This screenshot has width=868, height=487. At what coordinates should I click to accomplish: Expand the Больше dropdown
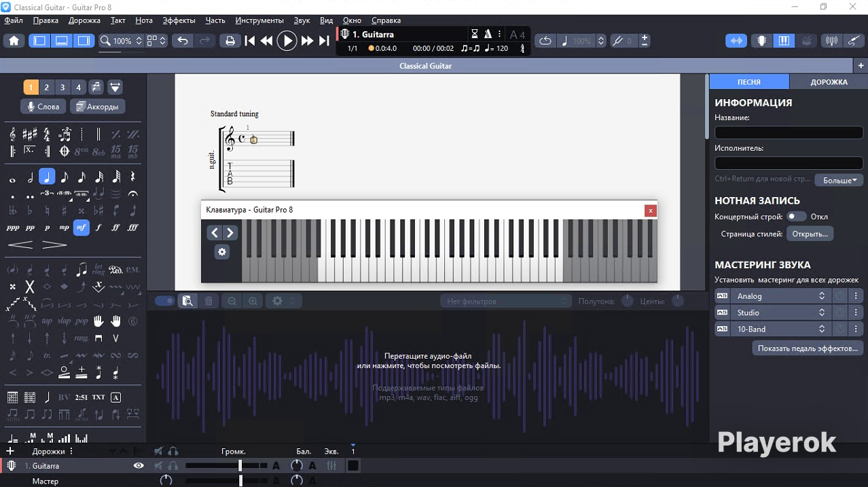(x=839, y=181)
